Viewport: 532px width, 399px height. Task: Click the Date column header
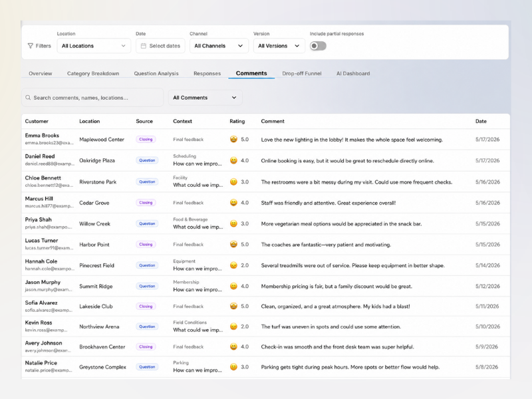pos(481,121)
